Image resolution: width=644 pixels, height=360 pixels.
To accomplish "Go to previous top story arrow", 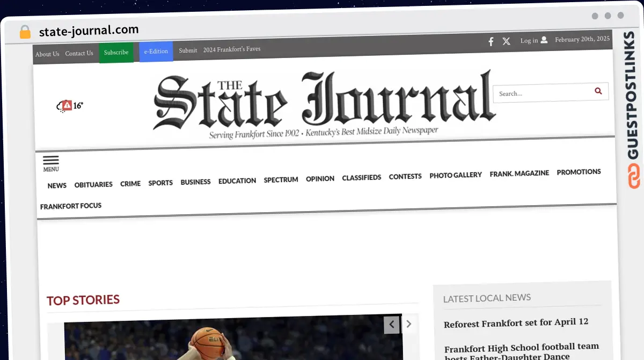I will 392,324.
